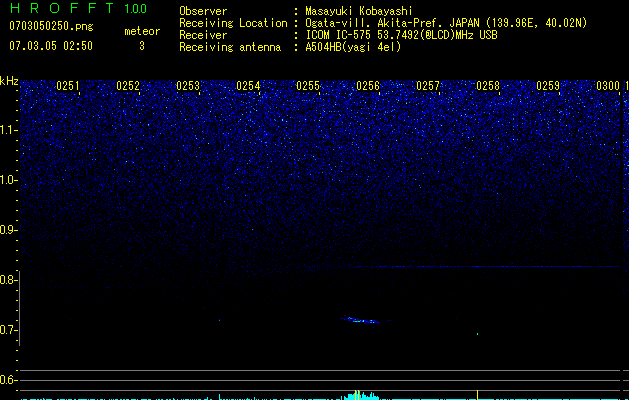Image resolution: width=629 pixels, height=400 pixels.
Task: Click the 0.8 kHz frequency tick label
Action: click(x=8, y=280)
